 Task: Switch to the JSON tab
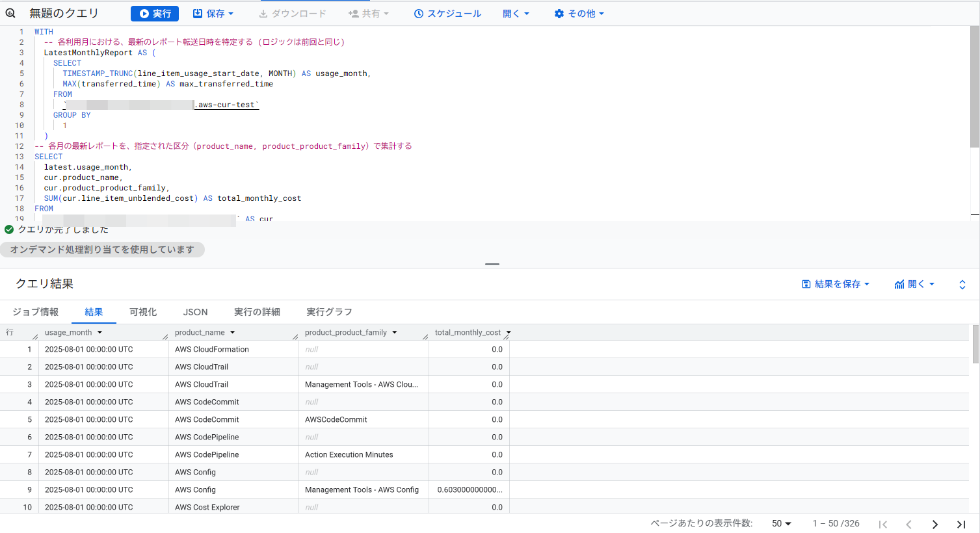(195, 312)
